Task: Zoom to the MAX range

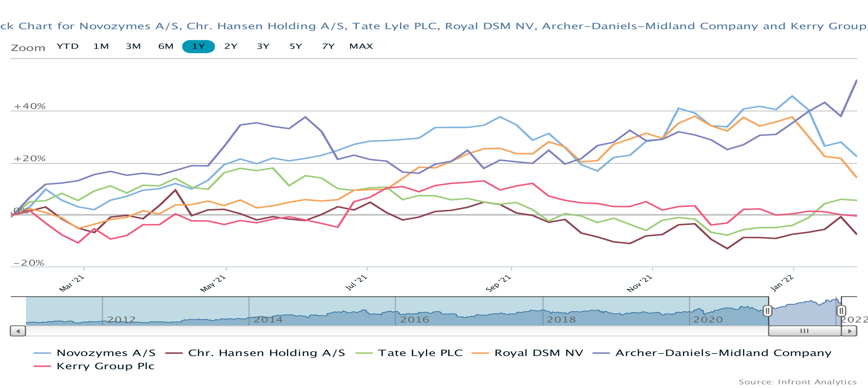Action: click(361, 46)
